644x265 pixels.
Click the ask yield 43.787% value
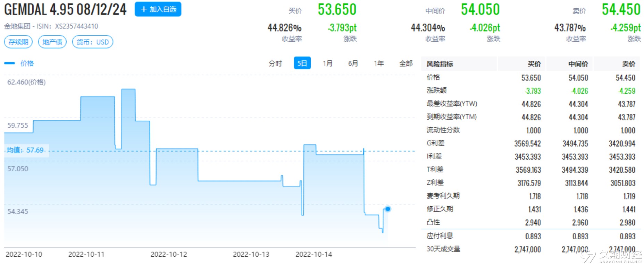[570, 28]
